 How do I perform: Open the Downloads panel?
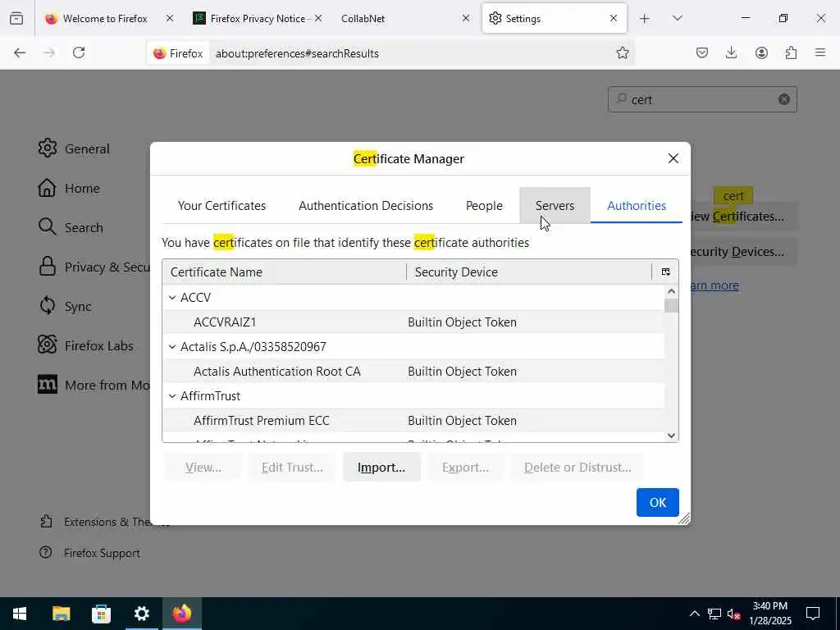[731, 52]
